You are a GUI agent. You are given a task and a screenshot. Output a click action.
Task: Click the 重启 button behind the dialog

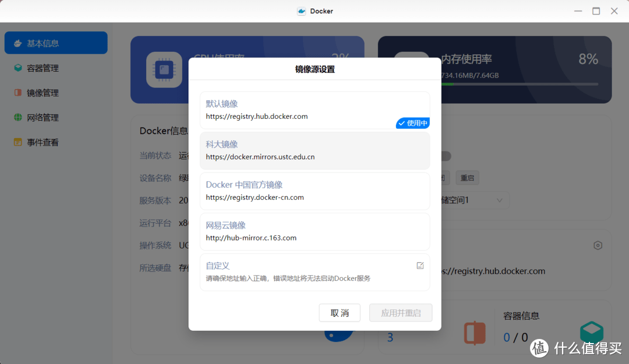click(467, 178)
